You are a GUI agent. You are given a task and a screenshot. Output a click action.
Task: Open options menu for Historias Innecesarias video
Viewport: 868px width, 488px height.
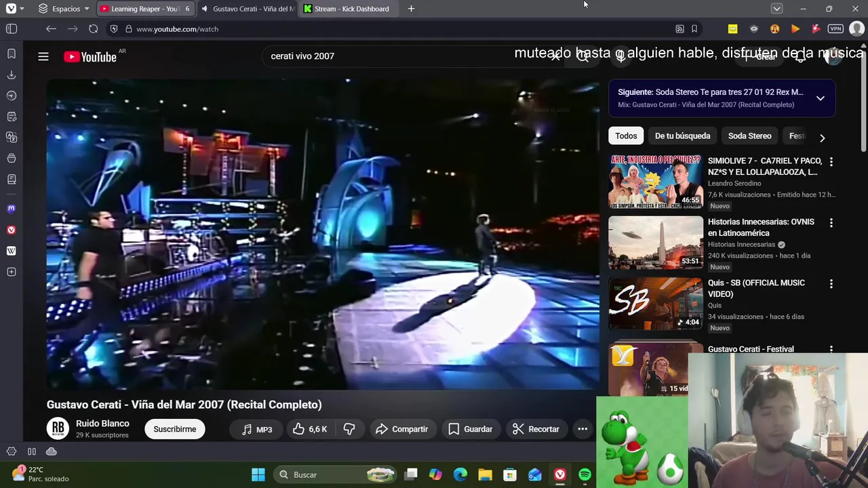click(x=831, y=223)
